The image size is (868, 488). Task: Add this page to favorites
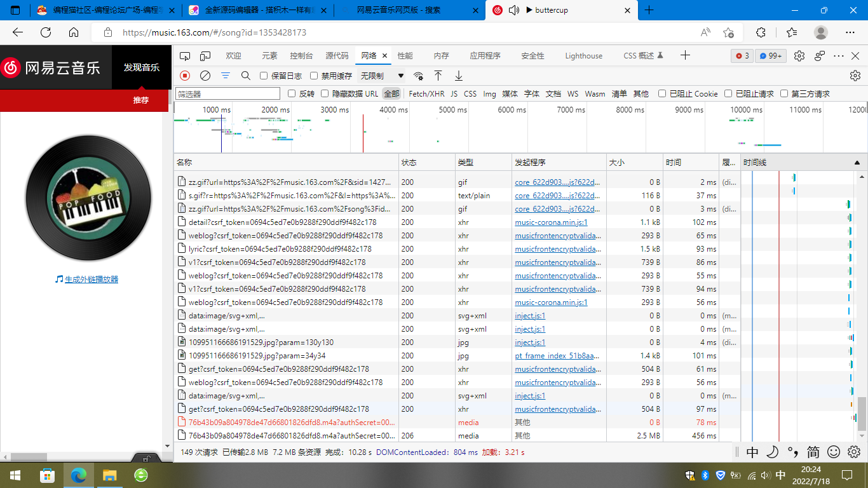point(728,32)
